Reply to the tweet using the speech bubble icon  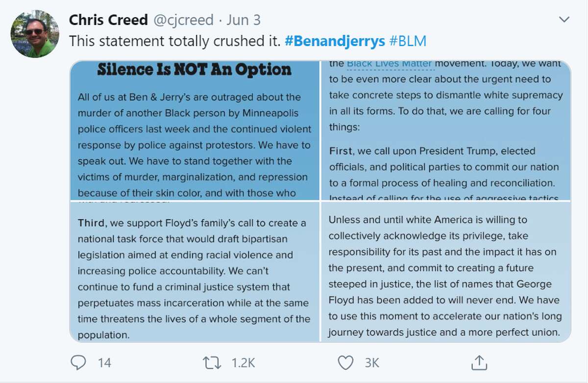pyautogui.click(x=78, y=363)
